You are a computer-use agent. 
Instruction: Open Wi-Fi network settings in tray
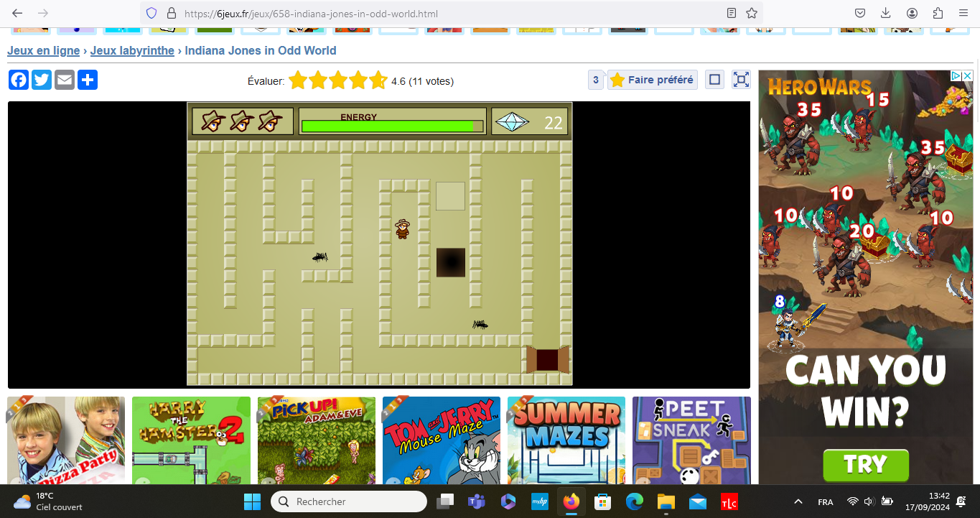853,501
